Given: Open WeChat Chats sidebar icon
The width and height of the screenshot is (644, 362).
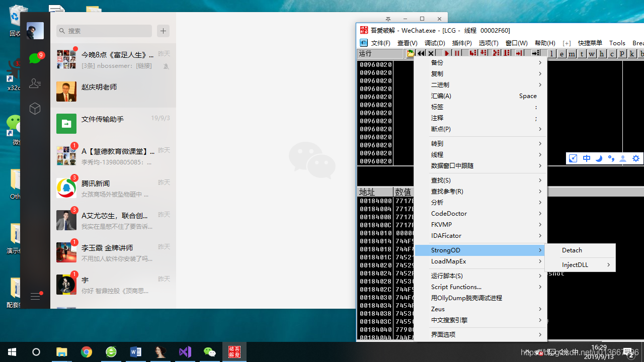Looking at the screenshot, I should (x=35, y=58).
